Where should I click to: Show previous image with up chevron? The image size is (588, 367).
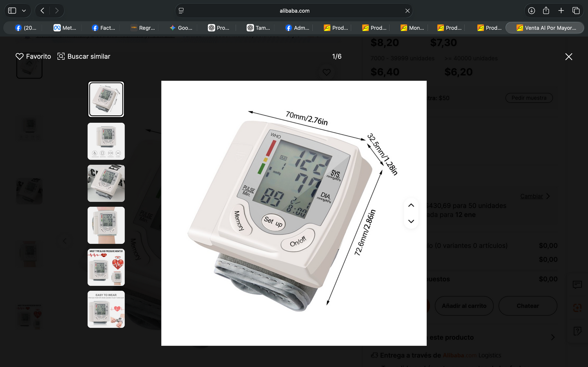pos(411,205)
